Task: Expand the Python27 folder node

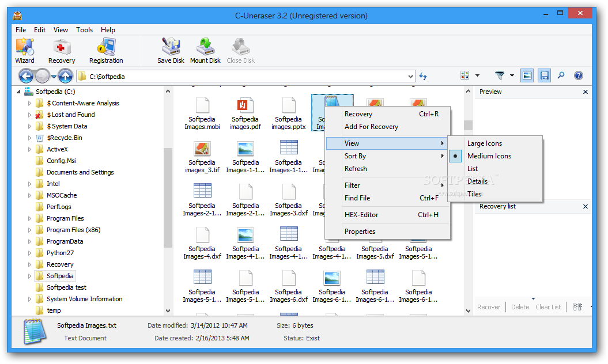Action: tap(29, 253)
